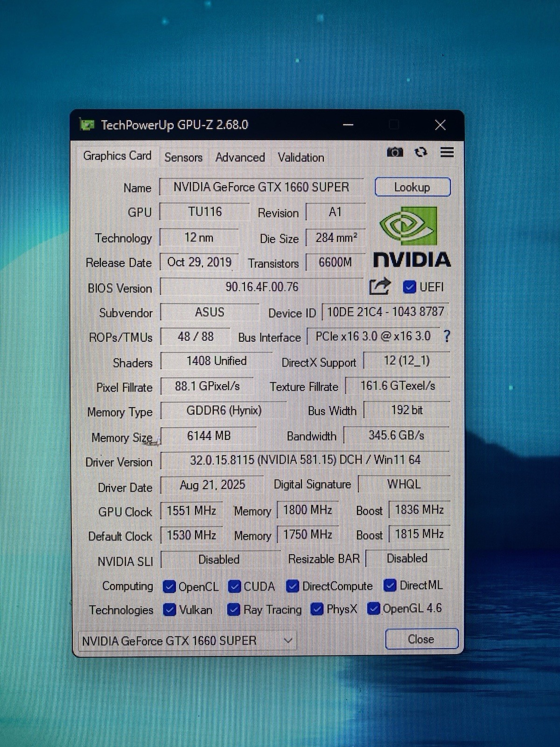Toggle the PhysX checkbox
Screen dimensions: 560x747
[317, 609]
